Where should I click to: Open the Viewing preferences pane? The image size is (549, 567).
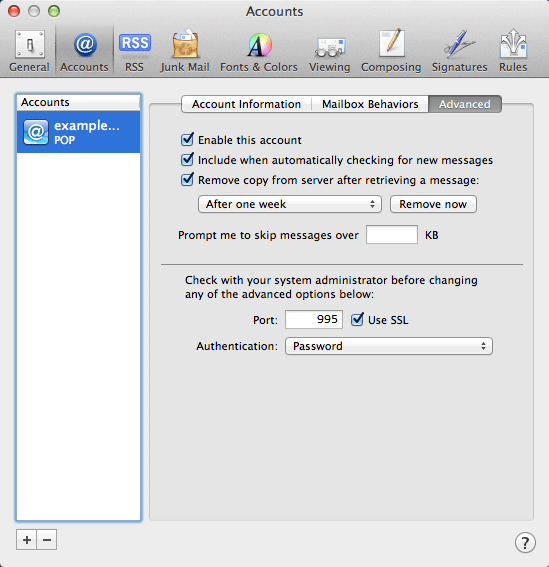(x=329, y=51)
